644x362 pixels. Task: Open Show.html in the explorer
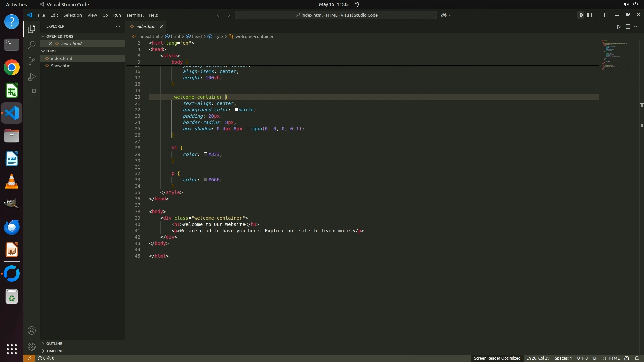click(x=61, y=66)
